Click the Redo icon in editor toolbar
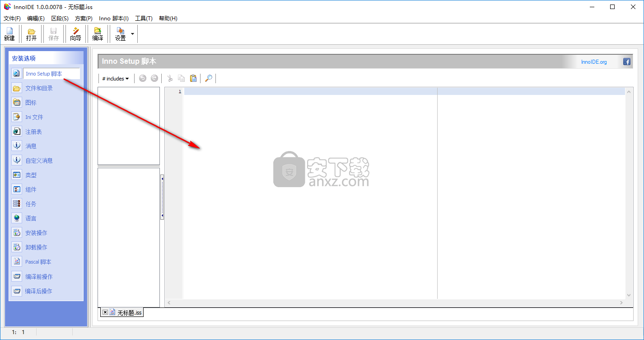644x340 pixels. coord(154,78)
